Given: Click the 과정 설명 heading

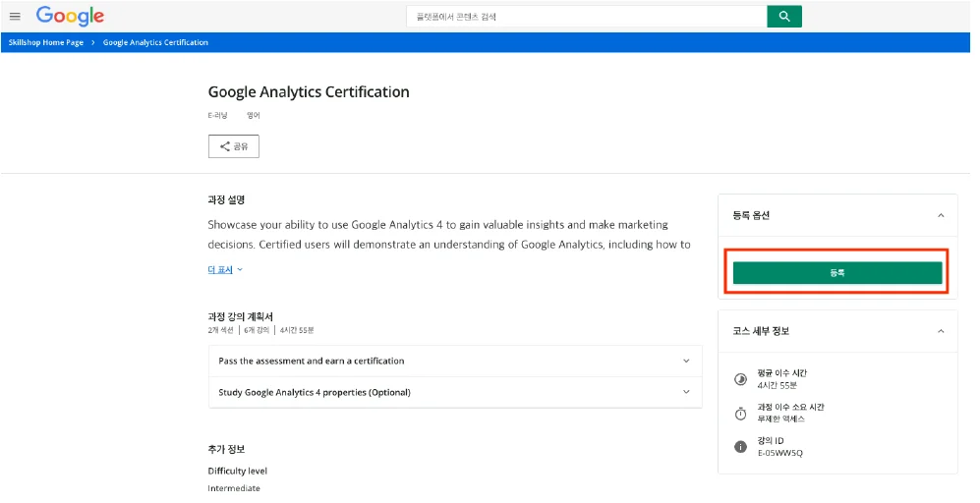Looking at the screenshot, I should 226,200.
